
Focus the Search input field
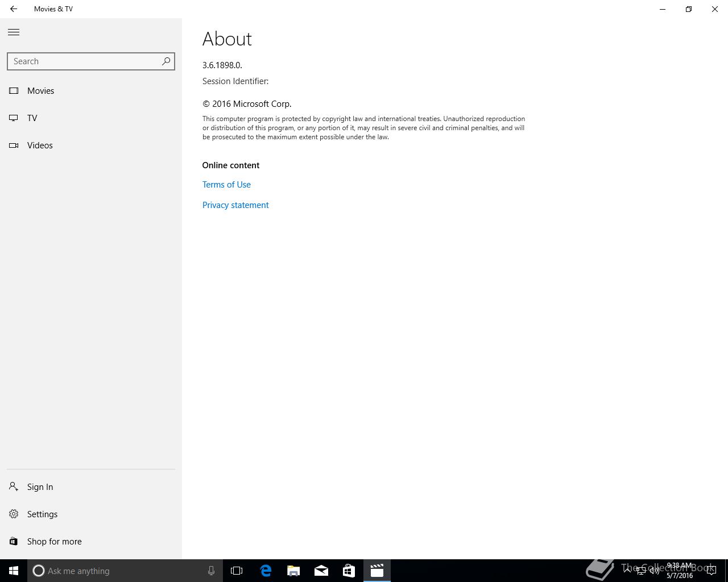[91, 61]
